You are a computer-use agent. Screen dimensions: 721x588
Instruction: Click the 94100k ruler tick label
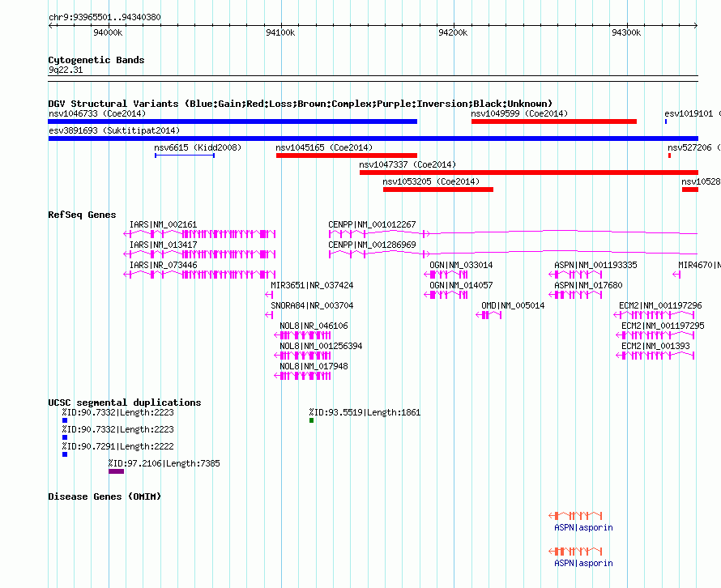[x=280, y=32]
